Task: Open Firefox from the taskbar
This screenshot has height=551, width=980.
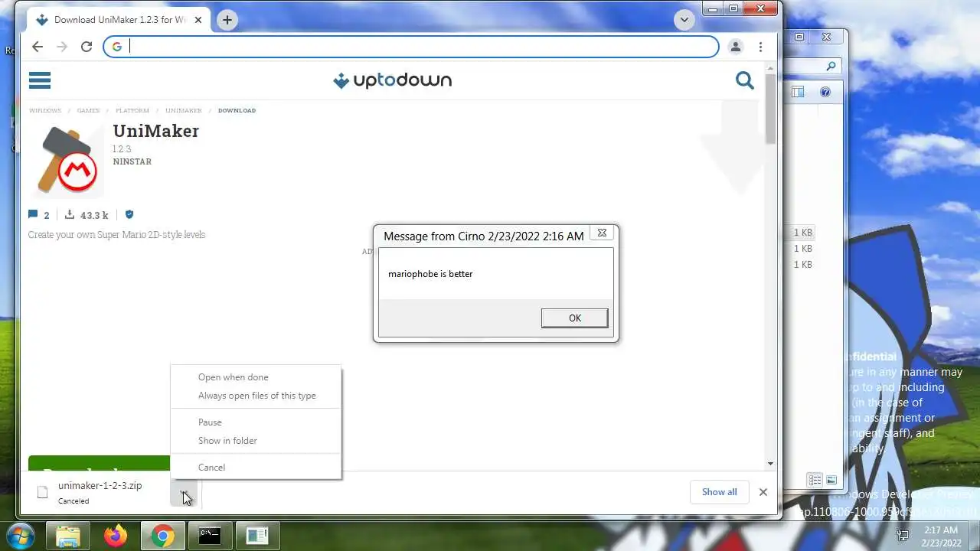Action: (116, 536)
